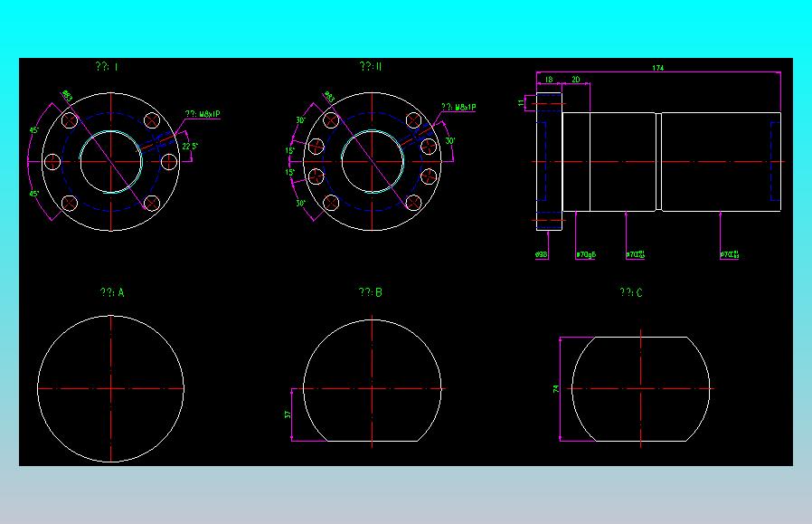Select the flat top edge in view C

pos(641,337)
